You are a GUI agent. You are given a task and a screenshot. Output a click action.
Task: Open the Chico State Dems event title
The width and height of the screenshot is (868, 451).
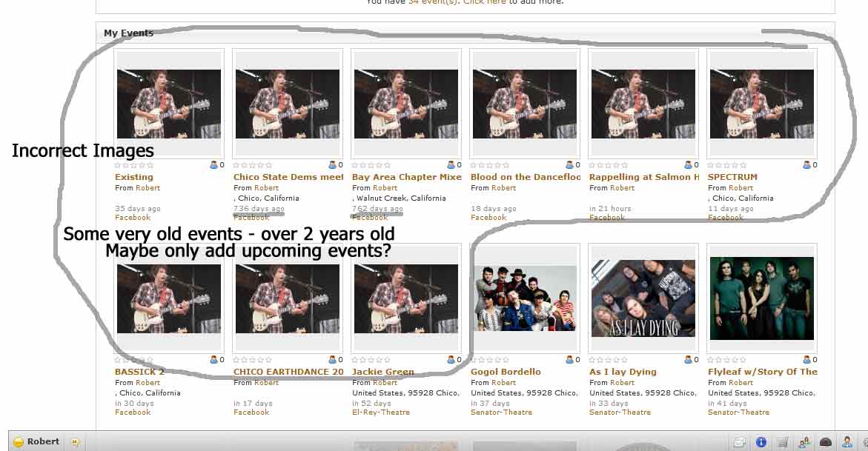pyautogui.click(x=288, y=177)
